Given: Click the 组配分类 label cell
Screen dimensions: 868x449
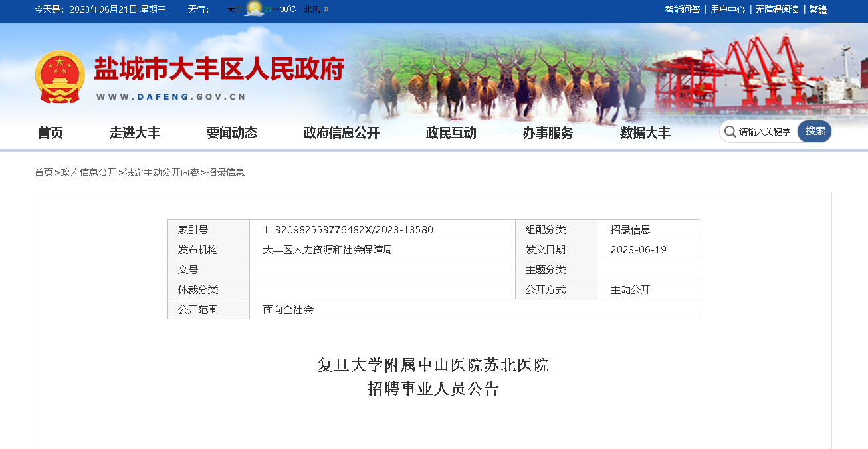Looking at the screenshot, I should pyautogui.click(x=556, y=229).
